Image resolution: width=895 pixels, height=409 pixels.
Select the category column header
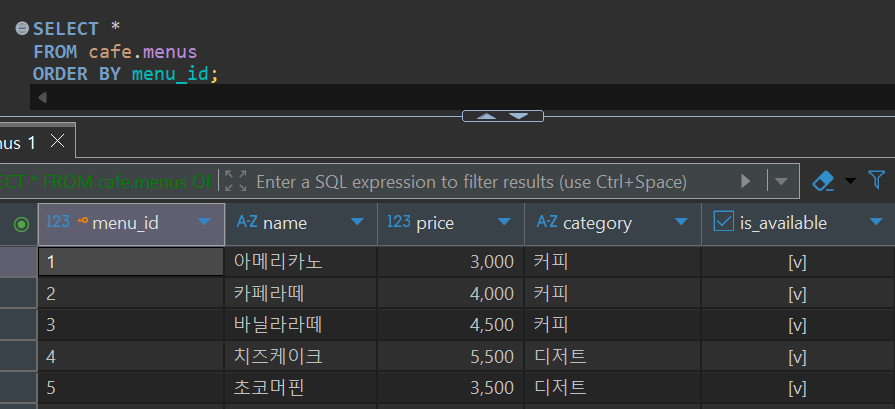[613, 224]
